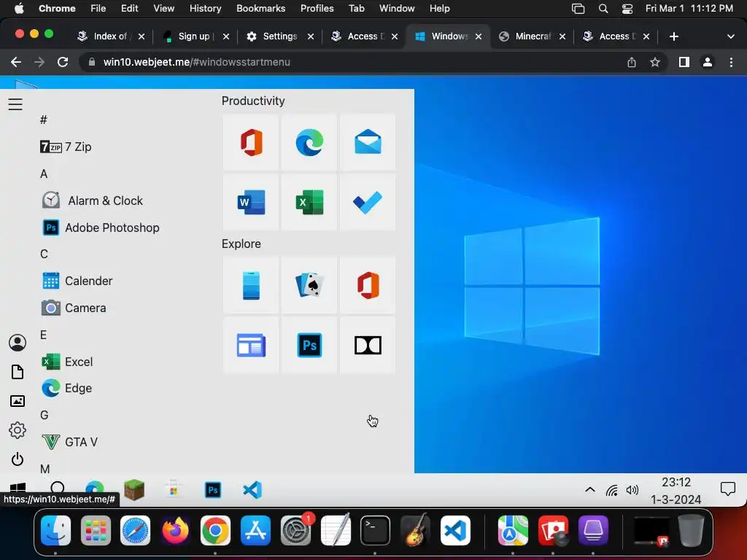The width and height of the screenshot is (747, 560).
Task: Jump to letter A section header
Action: (44, 174)
